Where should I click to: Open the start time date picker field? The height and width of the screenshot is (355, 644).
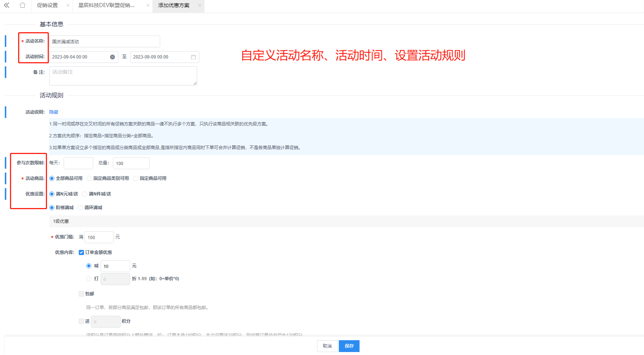click(80, 57)
